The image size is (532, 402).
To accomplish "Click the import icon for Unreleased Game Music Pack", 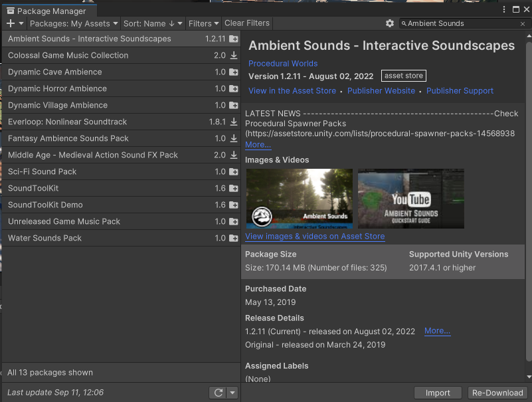I will [233, 222].
